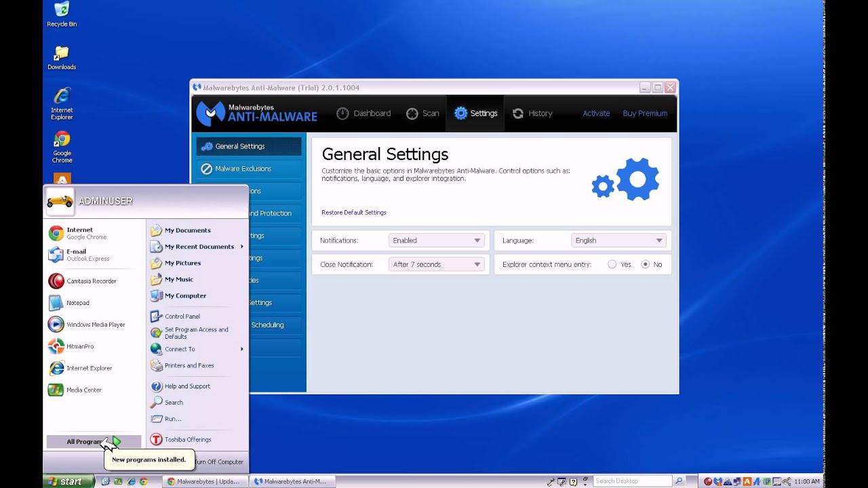
Task: Open the Scan tab in Malwarebytes
Action: (422, 113)
